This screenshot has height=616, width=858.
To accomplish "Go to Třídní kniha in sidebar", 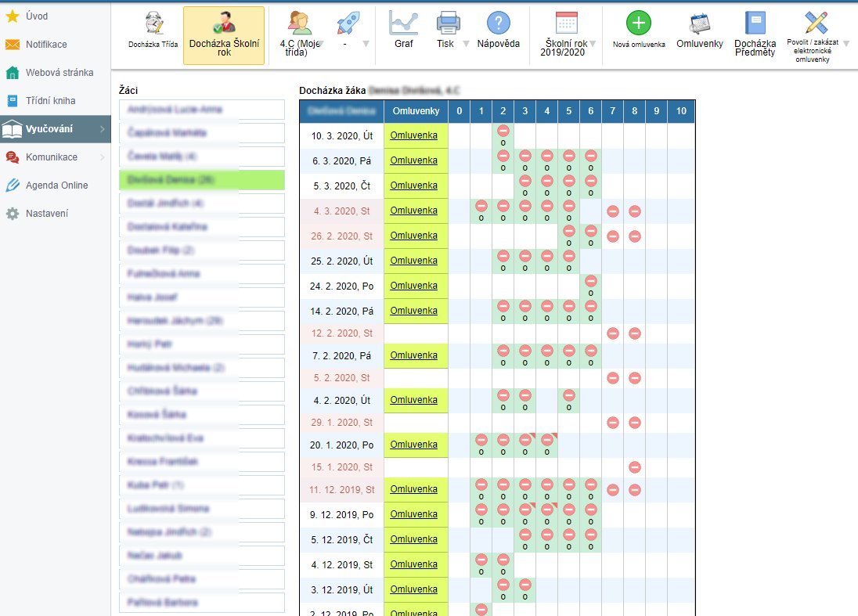I will tap(51, 101).
